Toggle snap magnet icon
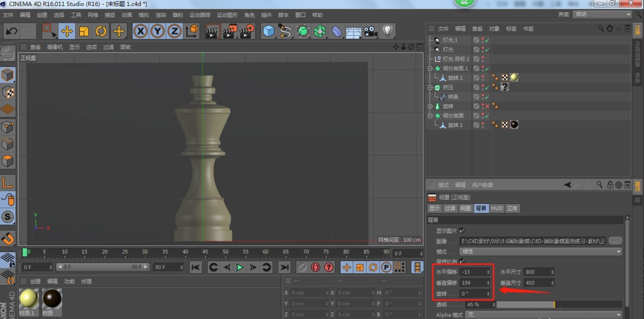The width and height of the screenshot is (644, 319). 8,237
